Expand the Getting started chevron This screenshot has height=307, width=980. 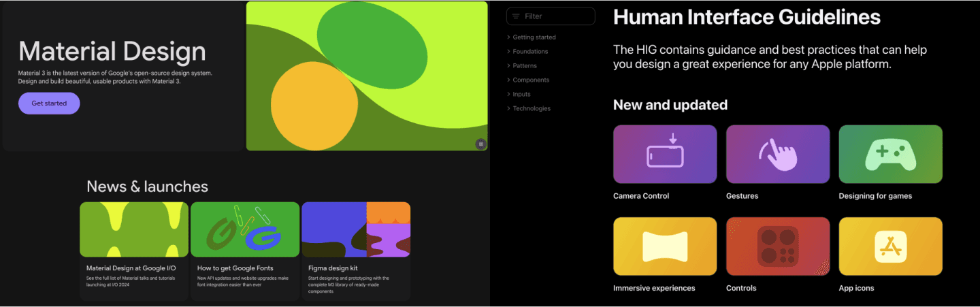tap(508, 37)
